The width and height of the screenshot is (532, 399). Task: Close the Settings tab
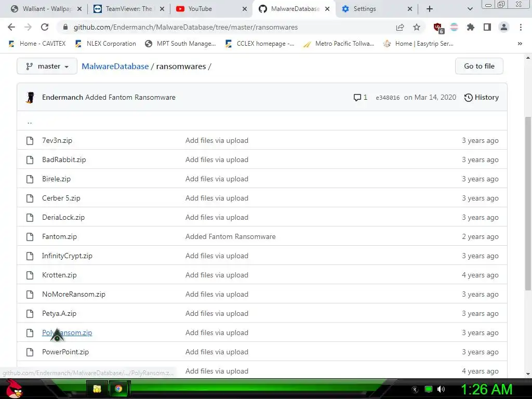[410, 9]
